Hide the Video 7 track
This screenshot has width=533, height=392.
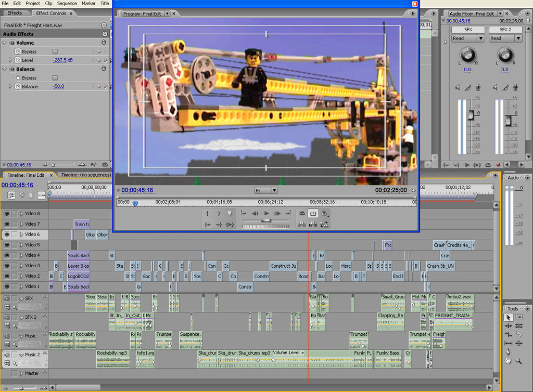coord(7,224)
